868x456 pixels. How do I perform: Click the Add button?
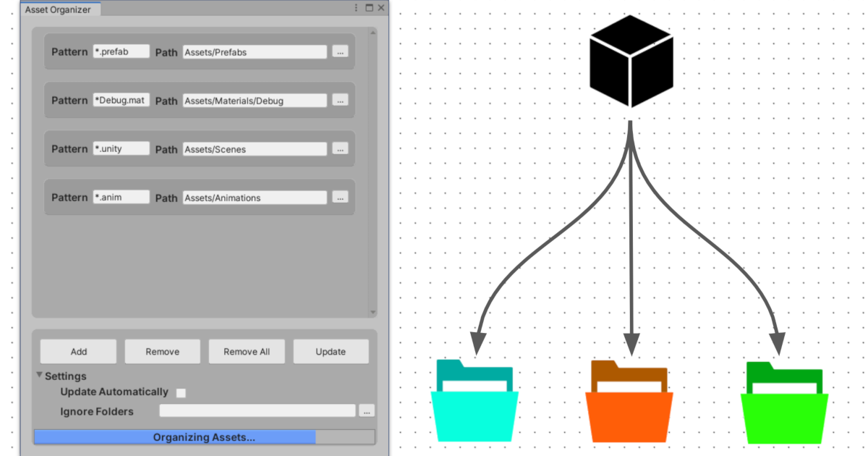tap(78, 351)
